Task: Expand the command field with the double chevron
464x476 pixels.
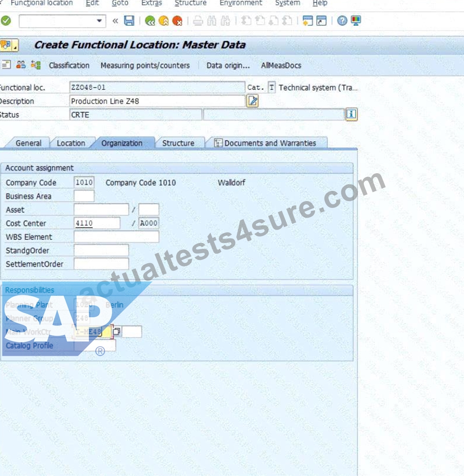Action: pos(115,21)
